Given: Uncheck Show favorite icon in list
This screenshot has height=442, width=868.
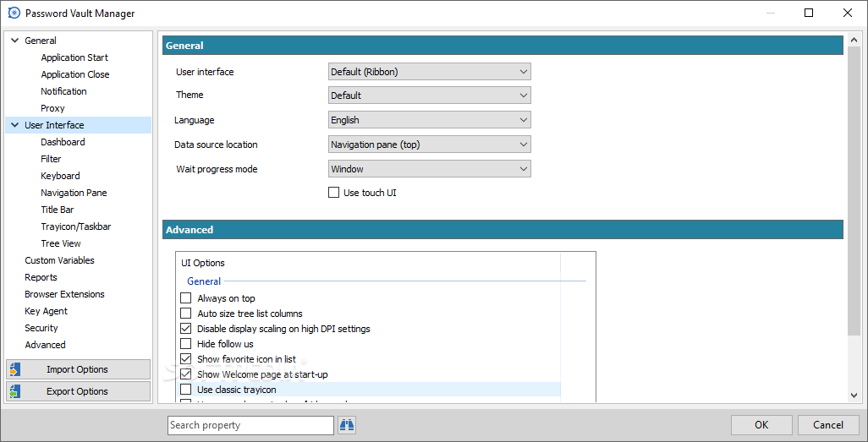Looking at the screenshot, I should 186,359.
